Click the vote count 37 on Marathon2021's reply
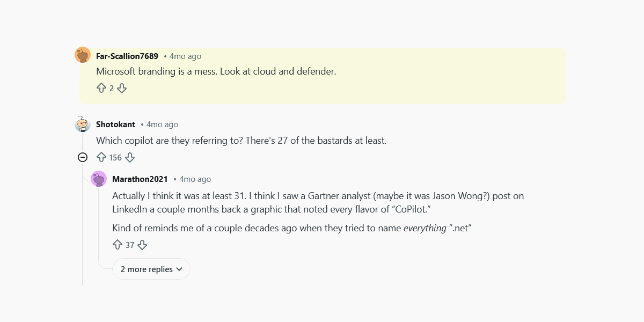This screenshot has width=644, height=322. (130, 244)
